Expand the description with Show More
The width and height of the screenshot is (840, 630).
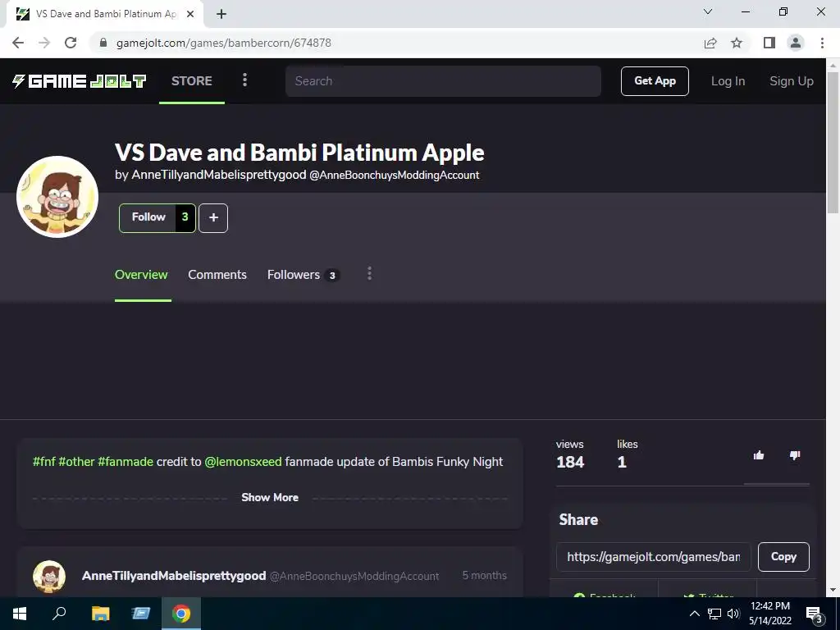[x=270, y=497]
